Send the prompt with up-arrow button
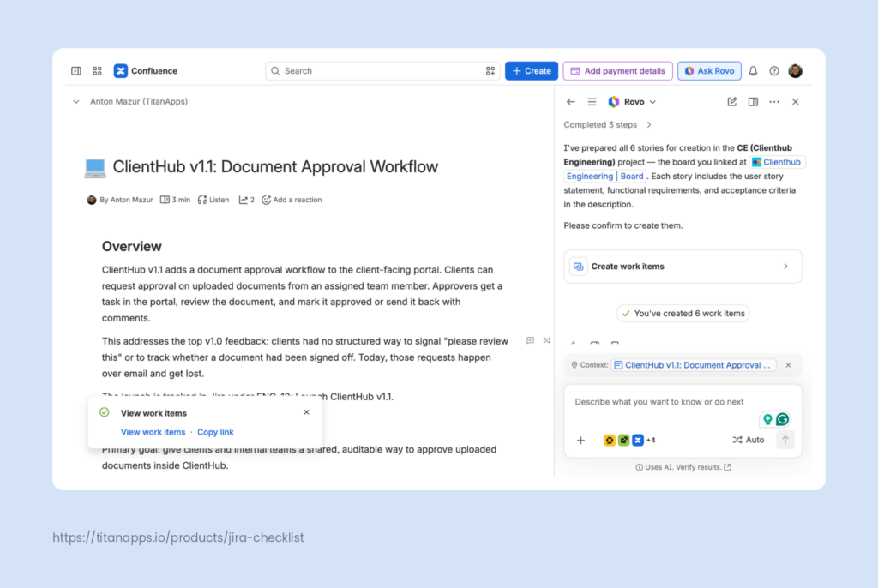 [785, 441]
